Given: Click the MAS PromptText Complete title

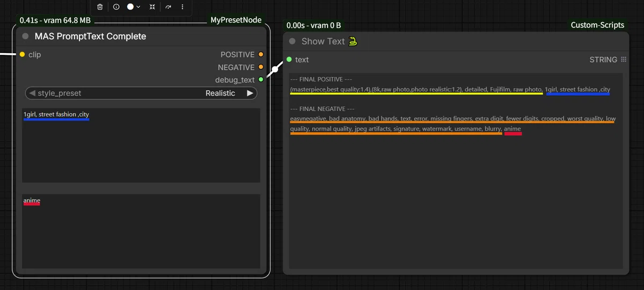Looking at the screenshot, I should 90,37.
